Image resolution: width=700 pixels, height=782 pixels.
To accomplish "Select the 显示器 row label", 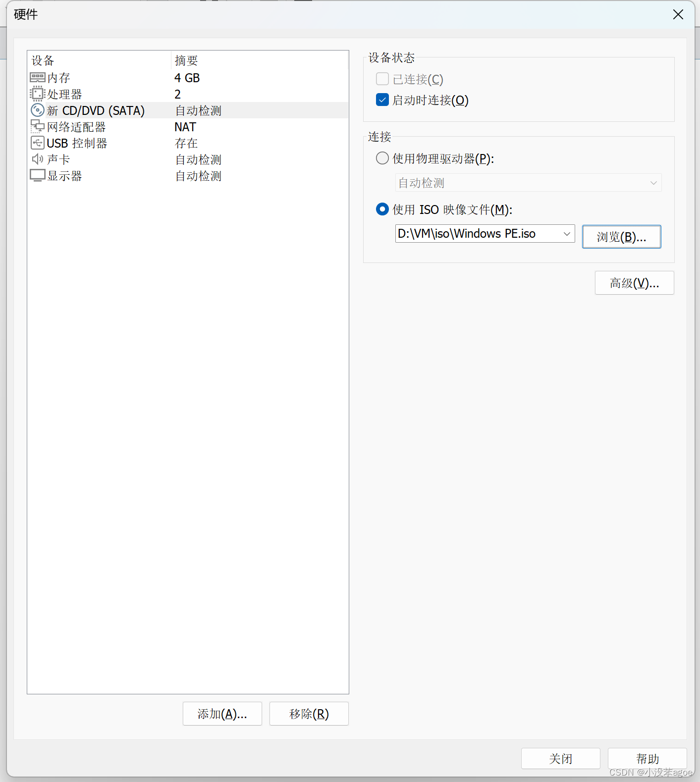I will [64, 176].
